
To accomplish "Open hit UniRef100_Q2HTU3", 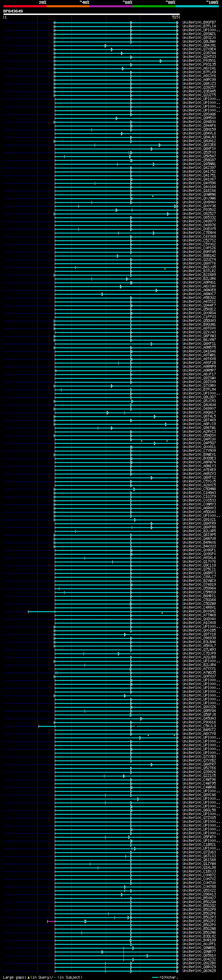I will 199,57.
